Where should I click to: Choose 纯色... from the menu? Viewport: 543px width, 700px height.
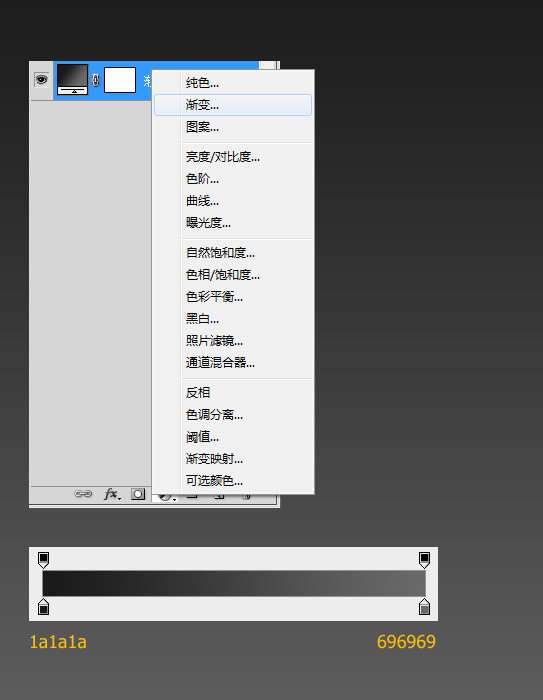[233, 83]
